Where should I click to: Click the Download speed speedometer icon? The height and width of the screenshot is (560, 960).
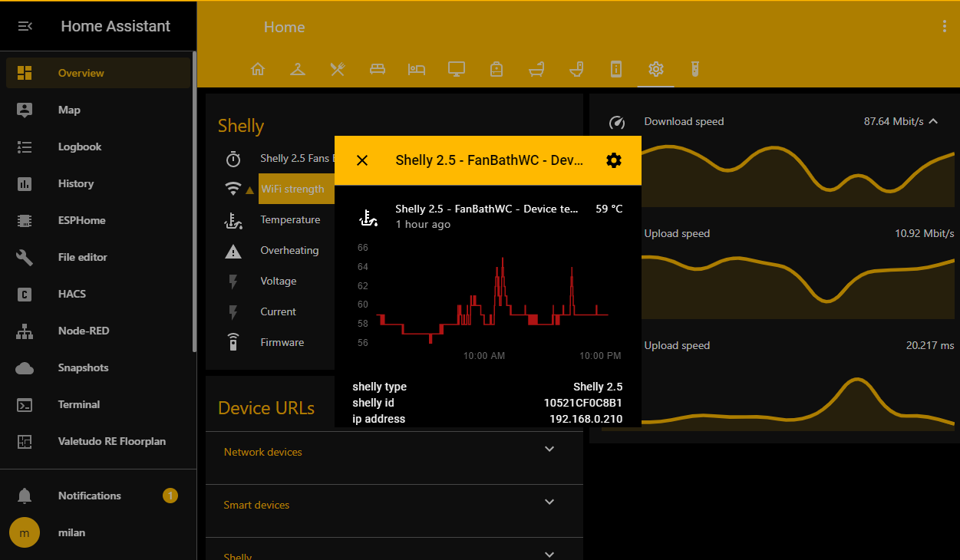617,122
